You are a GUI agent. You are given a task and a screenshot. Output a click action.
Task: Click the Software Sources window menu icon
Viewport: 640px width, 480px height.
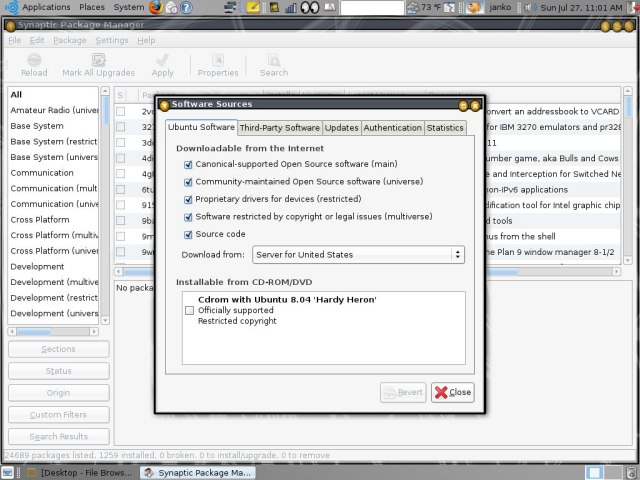pyautogui.click(x=164, y=106)
